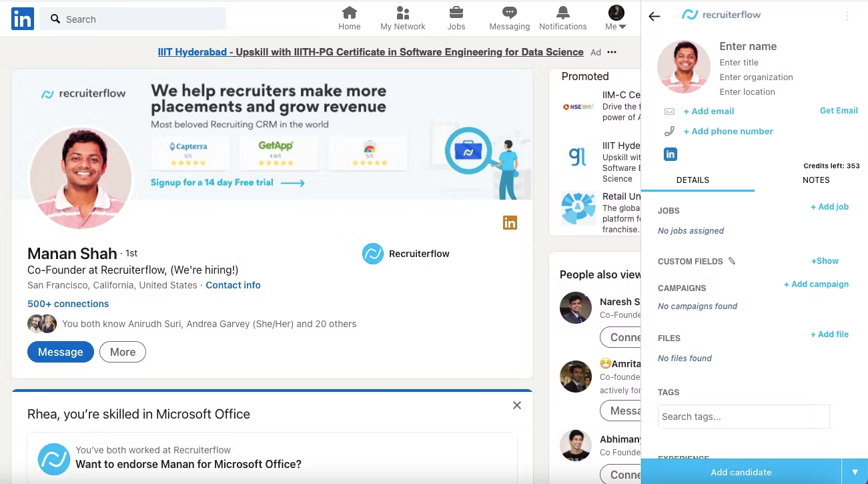Click No jobs assigned text
Viewport: 868px width, 484px height.
[691, 231]
